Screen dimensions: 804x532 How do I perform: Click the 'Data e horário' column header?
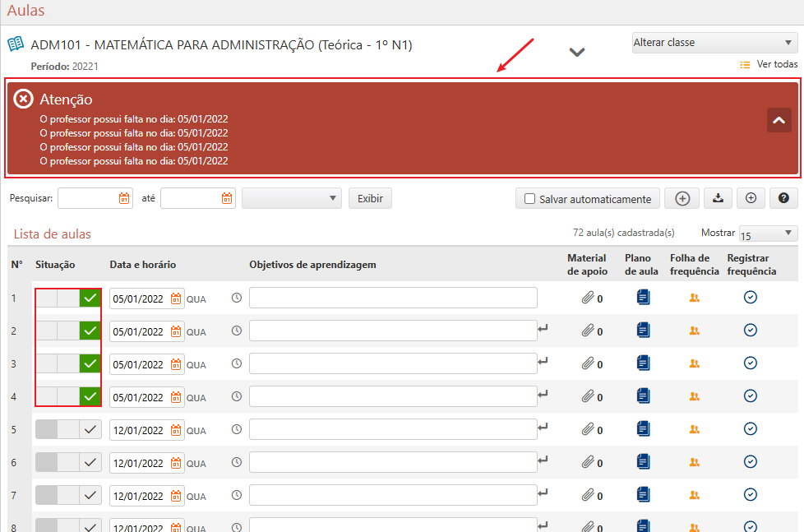(x=142, y=265)
